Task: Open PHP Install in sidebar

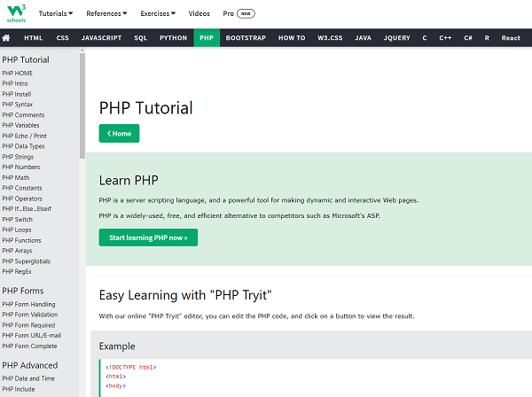Action: tap(17, 94)
